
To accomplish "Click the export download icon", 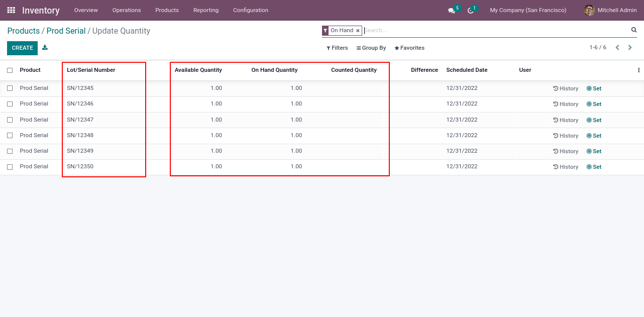I will (45, 48).
